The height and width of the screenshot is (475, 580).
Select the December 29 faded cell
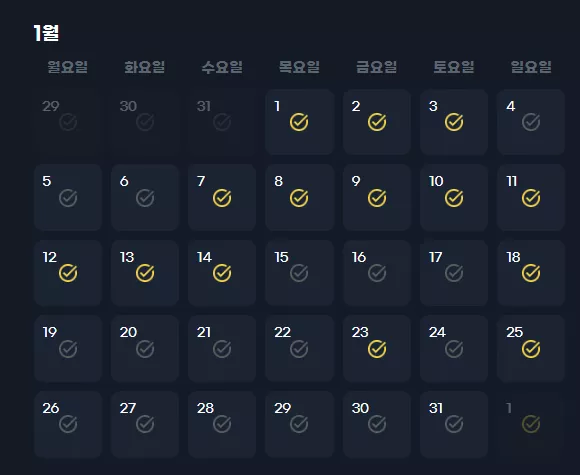pos(68,122)
